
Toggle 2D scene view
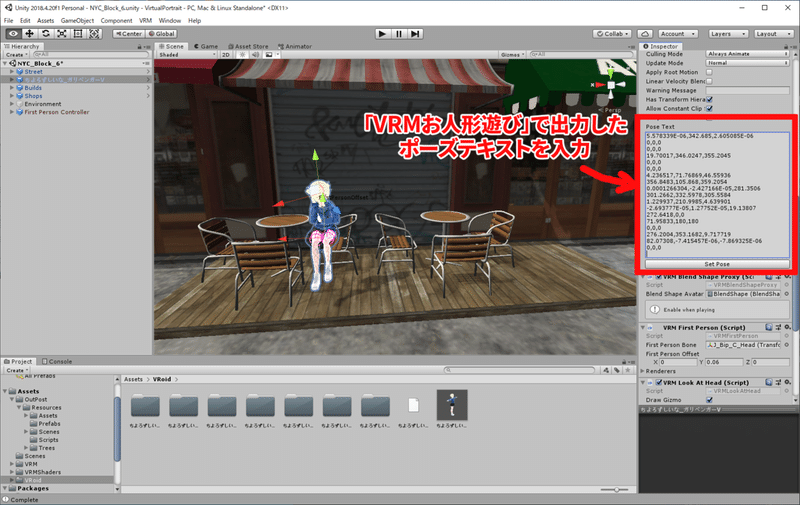(x=226, y=55)
